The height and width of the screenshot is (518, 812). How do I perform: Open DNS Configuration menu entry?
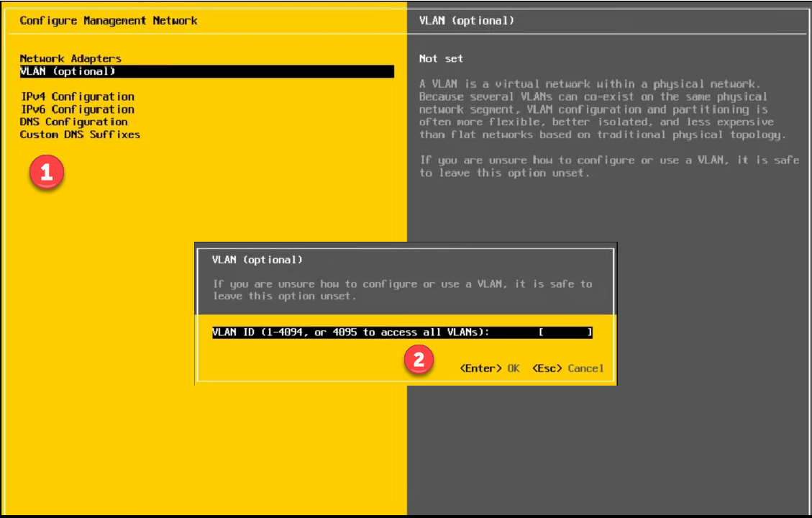(73, 122)
